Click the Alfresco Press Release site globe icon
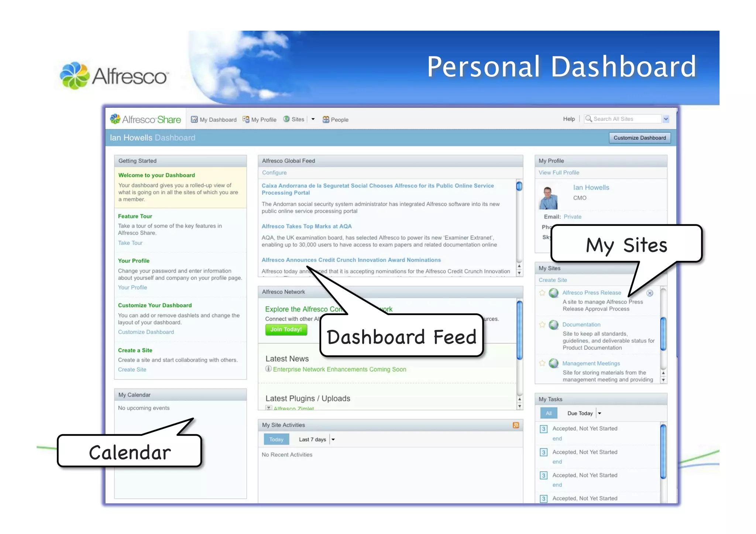Viewport: 756px width, 534px height. (x=553, y=293)
